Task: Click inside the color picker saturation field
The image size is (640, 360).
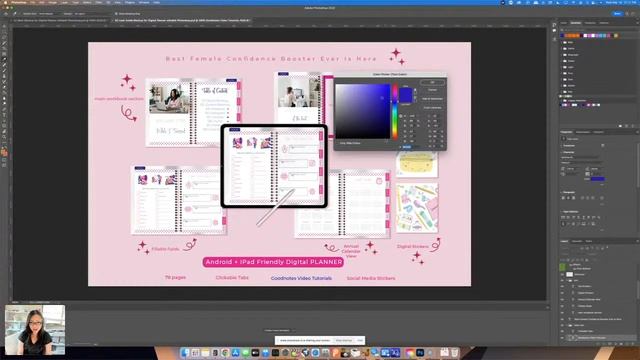Action: 362,111
